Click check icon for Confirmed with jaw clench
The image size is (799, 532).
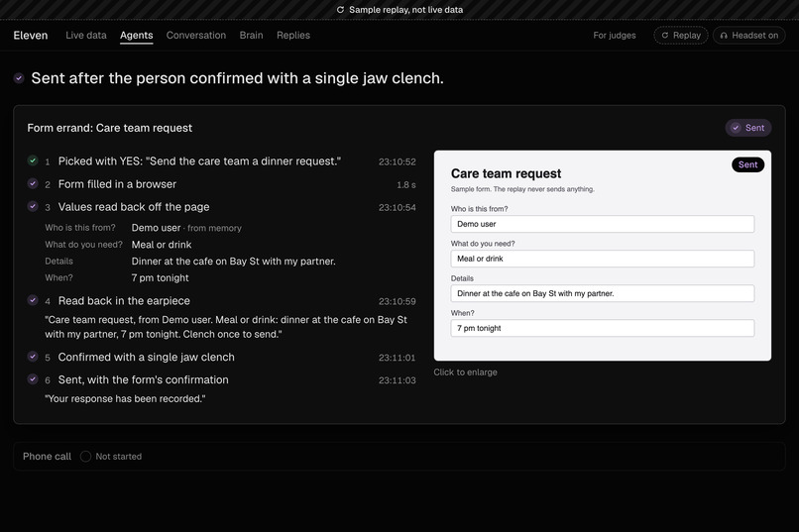coord(33,357)
